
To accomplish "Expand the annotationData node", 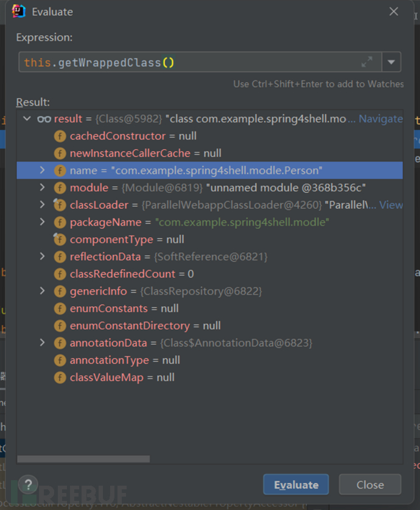I will (42, 343).
